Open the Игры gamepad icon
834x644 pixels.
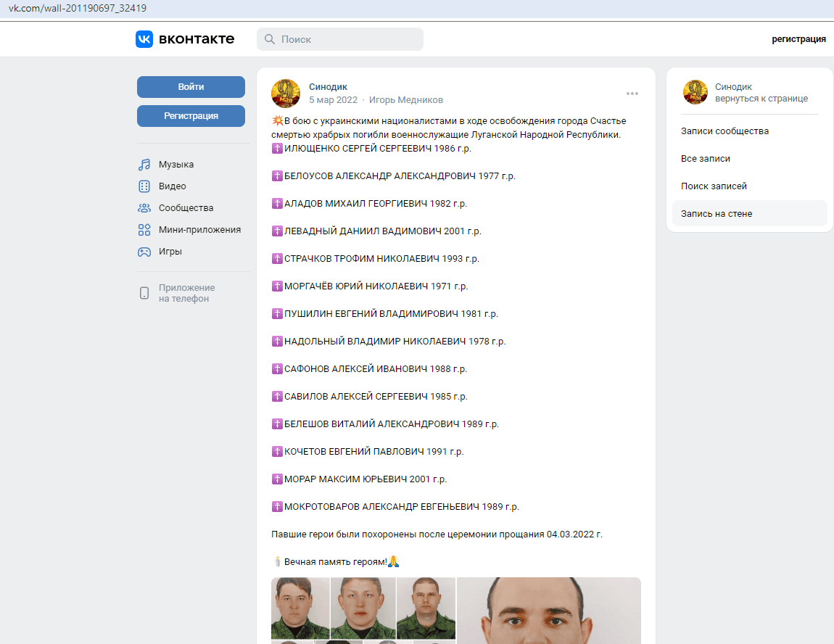coord(144,252)
